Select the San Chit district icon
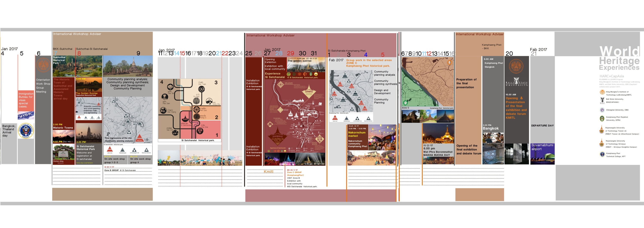644x228 pixels. [x=176, y=132]
